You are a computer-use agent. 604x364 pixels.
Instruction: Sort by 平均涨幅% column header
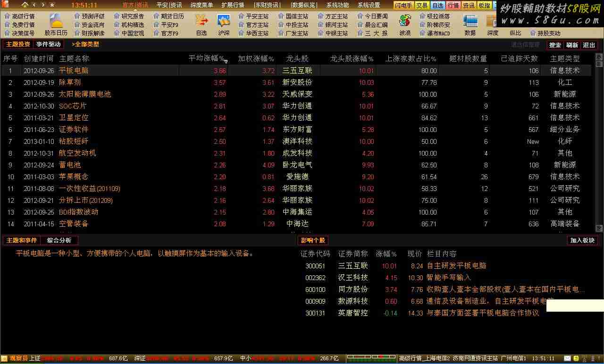point(207,58)
